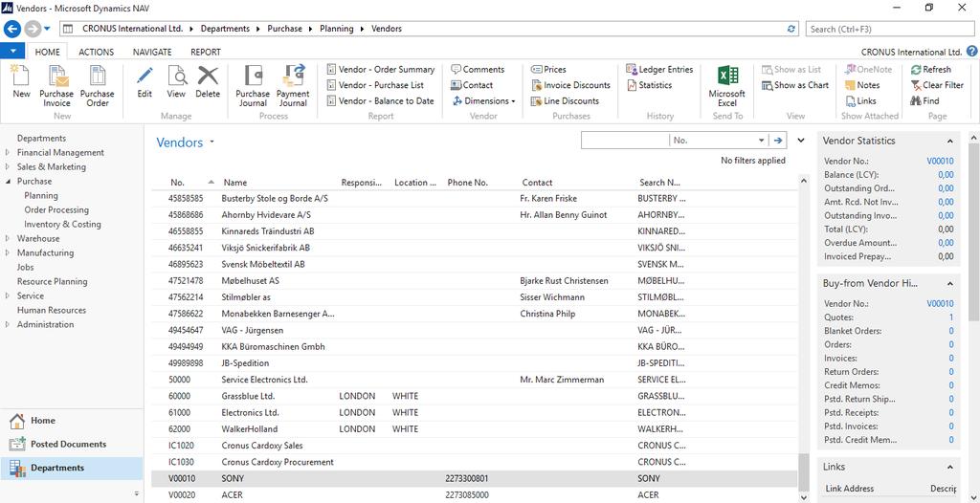Click the Vendor No. V00010 statistics link
The height and width of the screenshot is (503, 980).
pyautogui.click(x=940, y=162)
